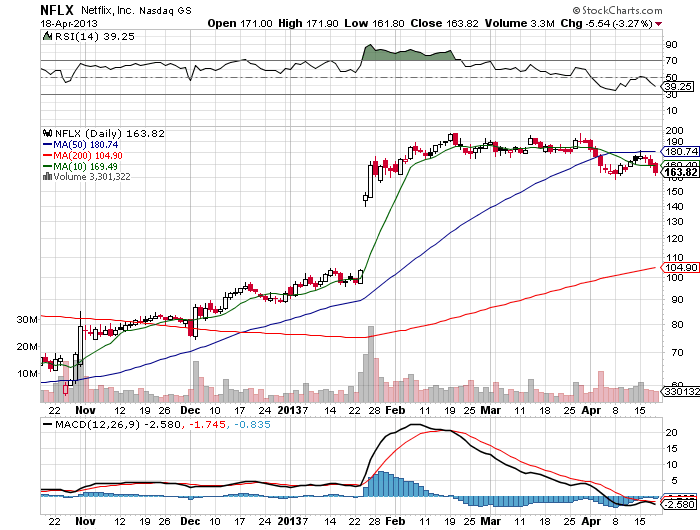Viewport: 700px width, 530px height.
Task: Click the MA(10) 169.49 legend text
Action: tap(86, 166)
